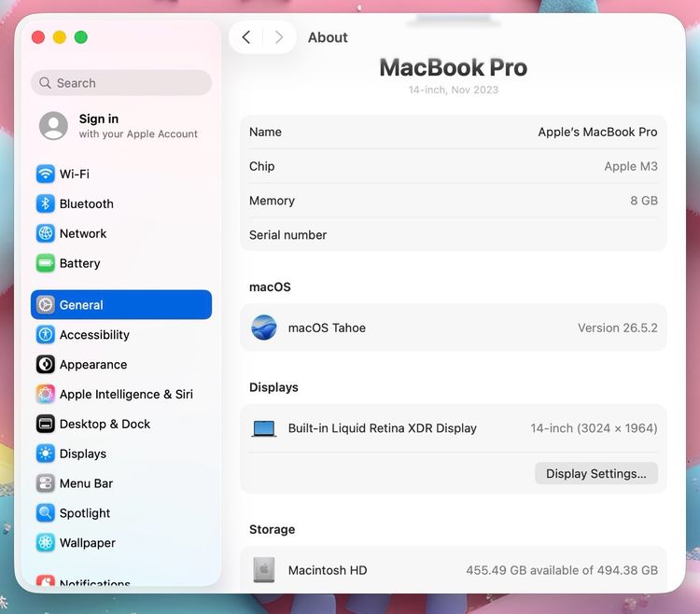The width and height of the screenshot is (700, 614).
Task: Open Accessibility settings
Action: click(x=121, y=335)
